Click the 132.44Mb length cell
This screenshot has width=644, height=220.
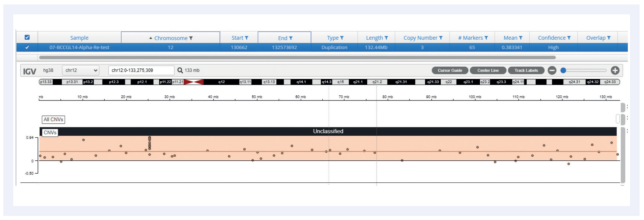tap(376, 47)
